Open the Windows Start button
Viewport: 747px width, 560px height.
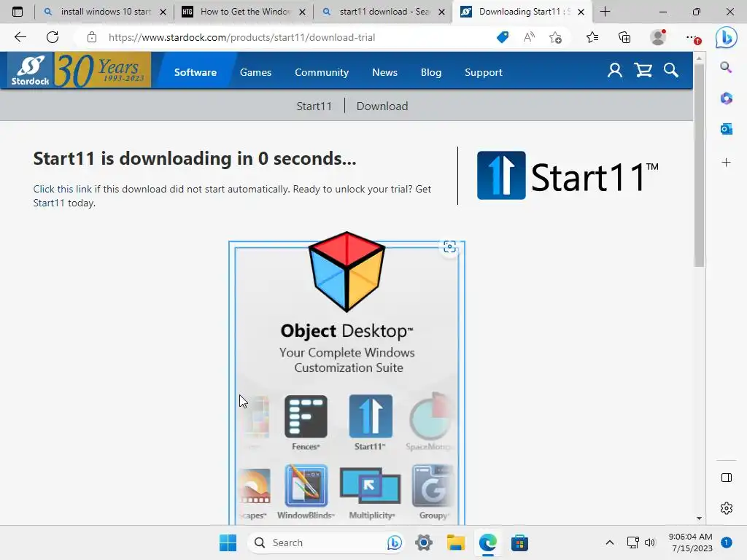[x=228, y=542]
